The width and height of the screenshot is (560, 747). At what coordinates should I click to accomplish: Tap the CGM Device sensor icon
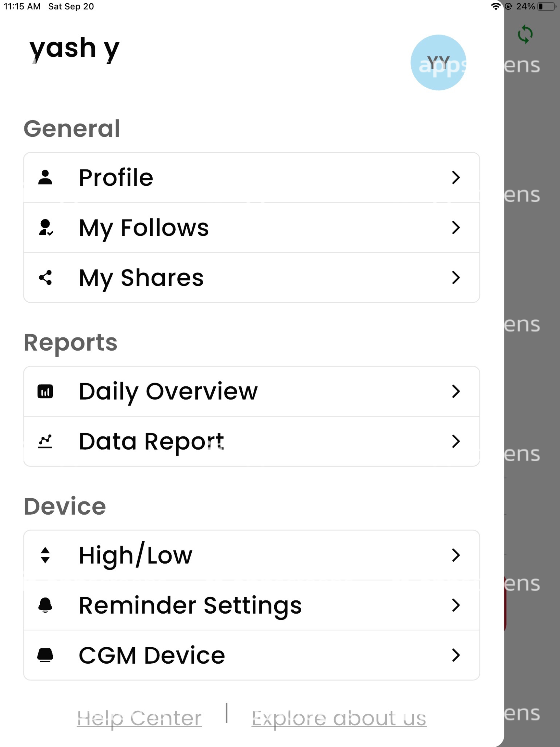tap(45, 655)
